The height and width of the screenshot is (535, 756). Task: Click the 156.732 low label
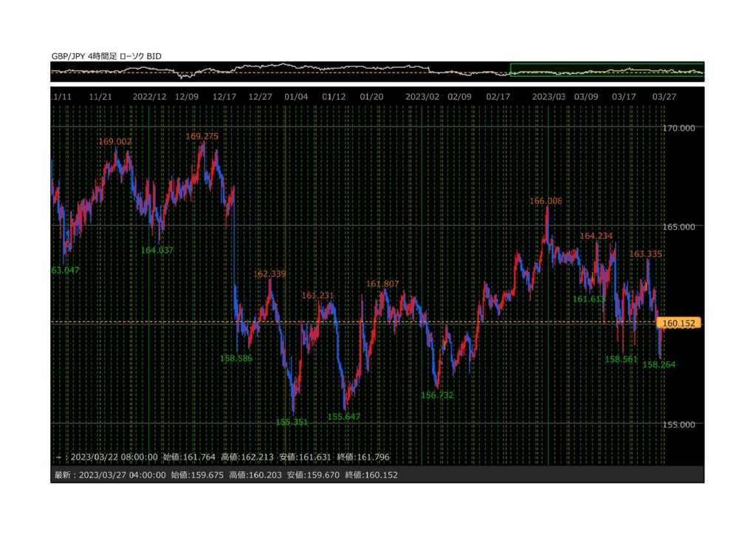tap(437, 395)
